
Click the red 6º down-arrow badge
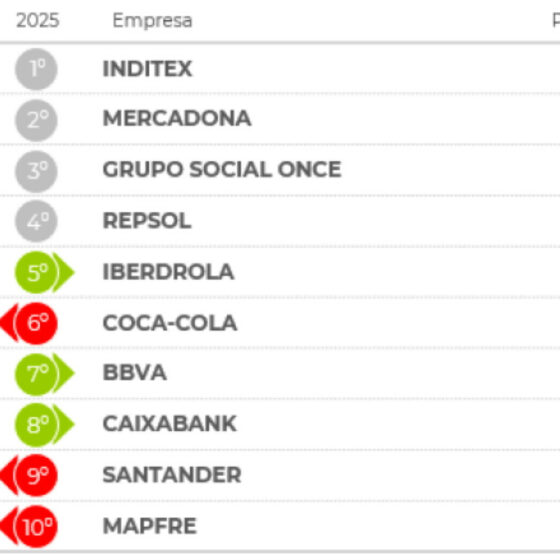pyautogui.click(x=29, y=323)
